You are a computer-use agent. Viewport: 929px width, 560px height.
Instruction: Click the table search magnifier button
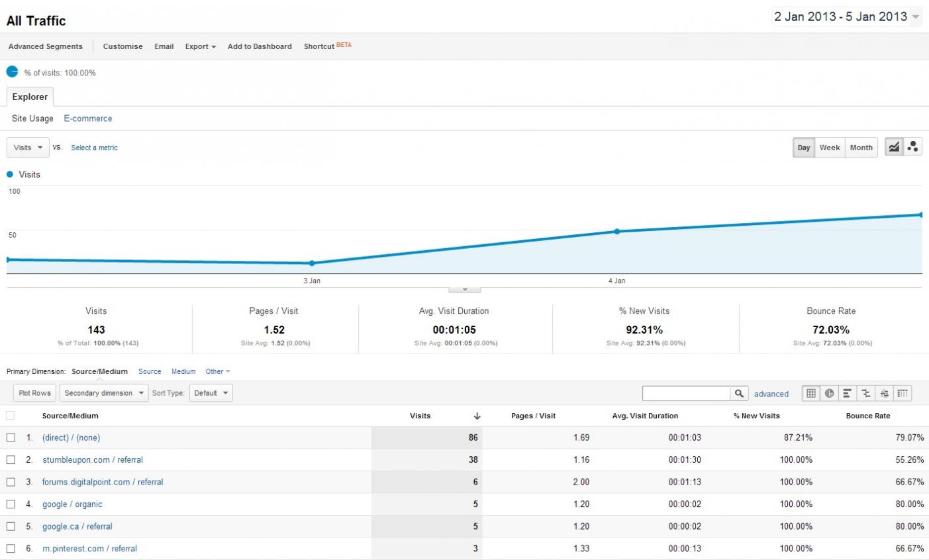pyautogui.click(x=739, y=393)
